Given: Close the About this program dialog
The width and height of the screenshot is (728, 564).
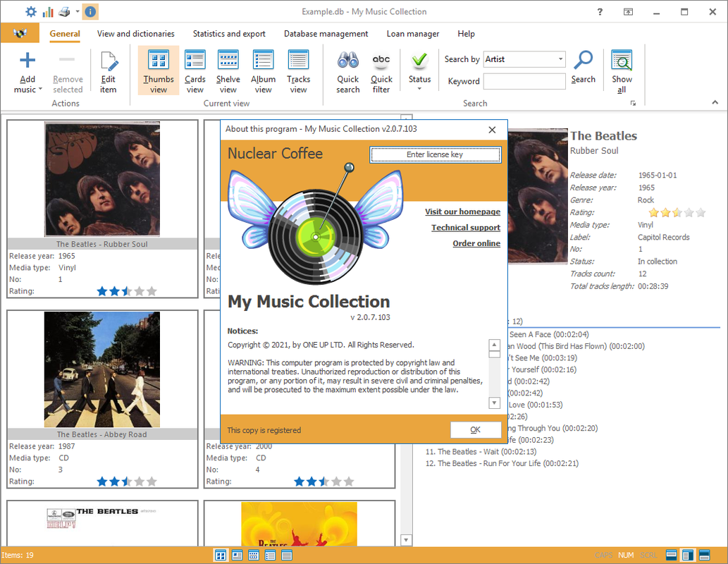Looking at the screenshot, I should [492, 130].
